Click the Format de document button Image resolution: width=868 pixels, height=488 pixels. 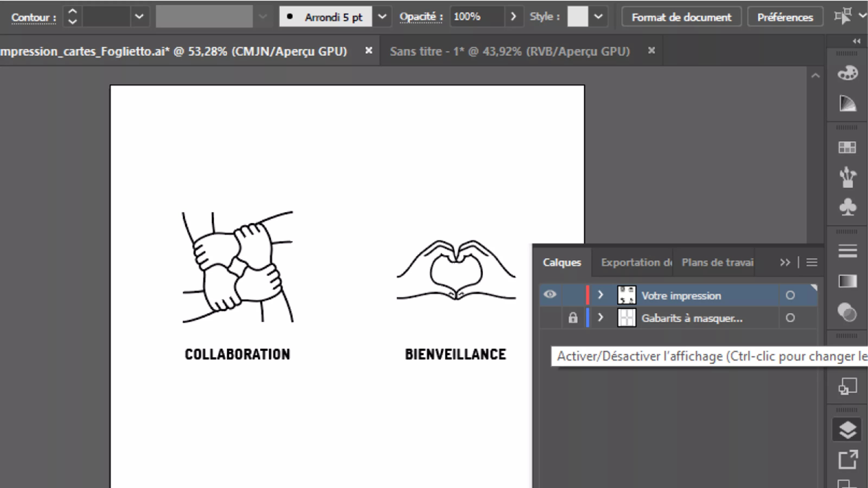tap(682, 17)
